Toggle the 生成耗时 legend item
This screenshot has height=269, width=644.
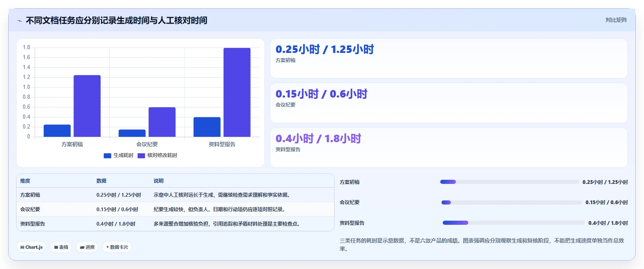coord(119,155)
